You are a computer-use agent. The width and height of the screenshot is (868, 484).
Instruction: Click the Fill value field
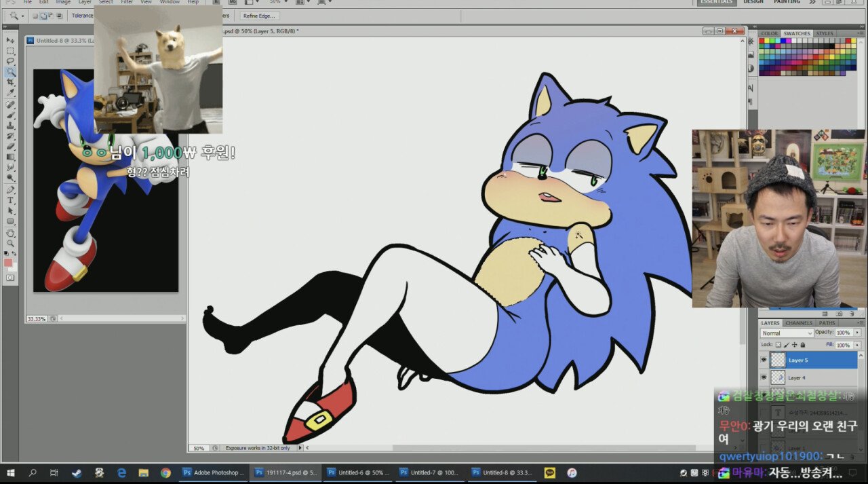(x=843, y=345)
